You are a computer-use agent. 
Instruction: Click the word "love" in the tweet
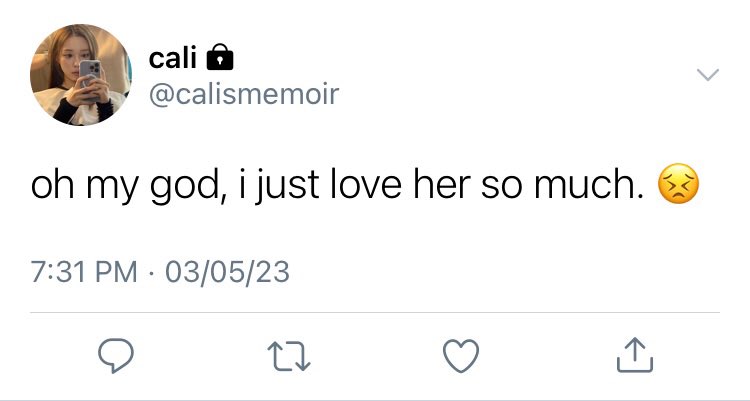(366, 185)
